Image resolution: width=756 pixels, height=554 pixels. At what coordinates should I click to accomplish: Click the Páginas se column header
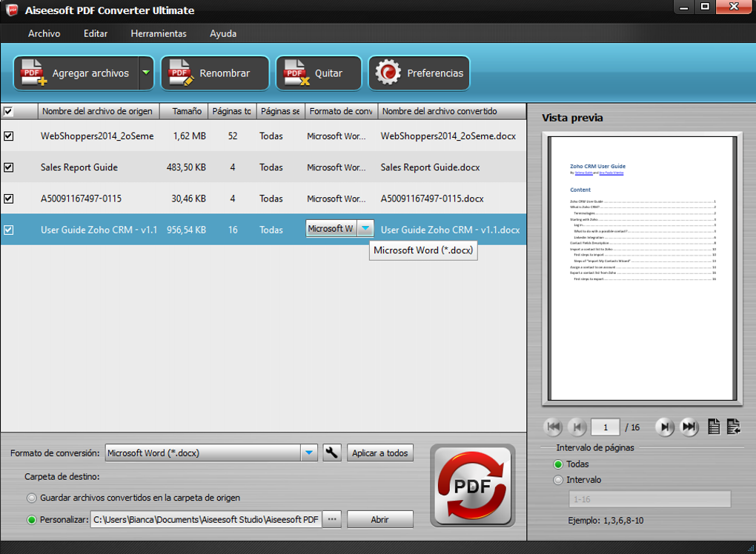(x=280, y=111)
